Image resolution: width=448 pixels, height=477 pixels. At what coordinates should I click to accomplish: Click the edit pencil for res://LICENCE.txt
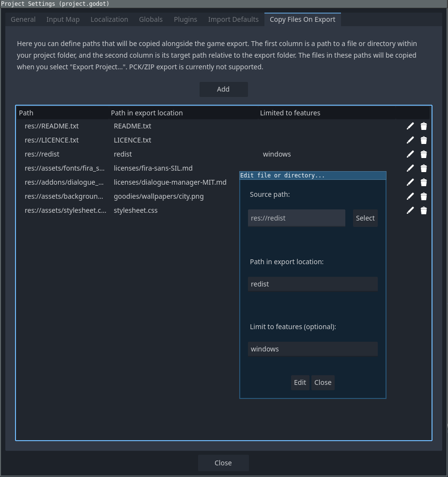coord(410,140)
